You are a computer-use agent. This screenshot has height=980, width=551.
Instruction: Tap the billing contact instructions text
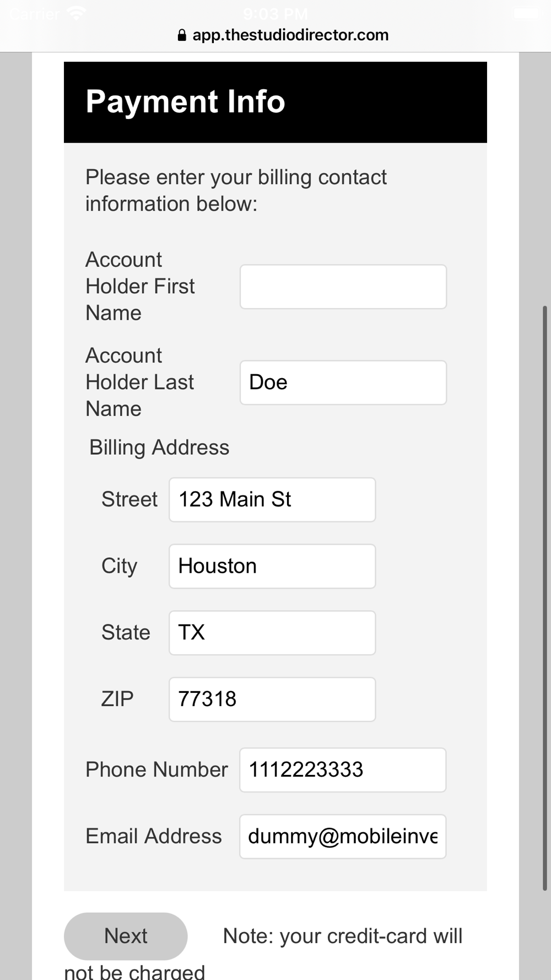[236, 190]
